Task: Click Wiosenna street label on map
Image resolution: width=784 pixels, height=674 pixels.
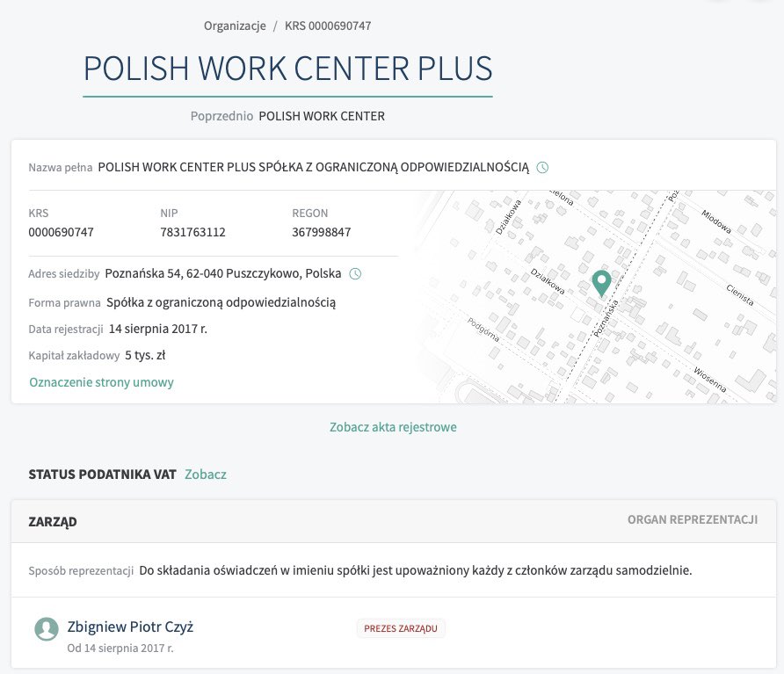Action: point(709,379)
